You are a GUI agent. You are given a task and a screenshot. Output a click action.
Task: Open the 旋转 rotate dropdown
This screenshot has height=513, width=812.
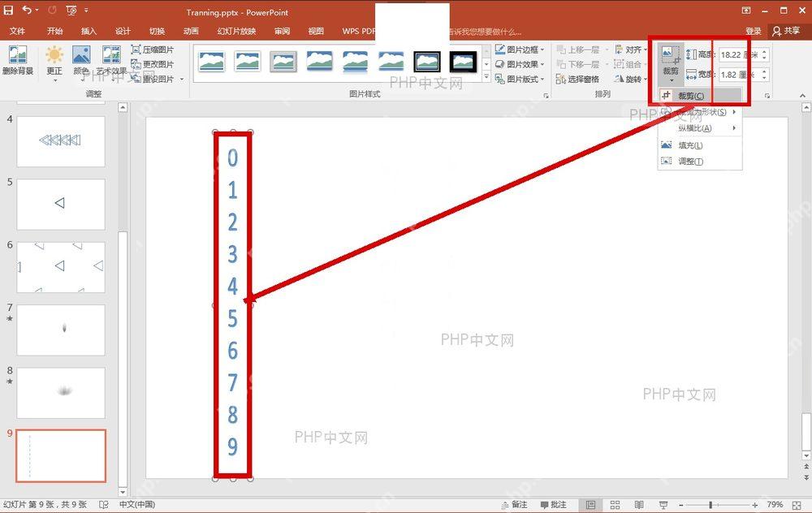(631, 79)
